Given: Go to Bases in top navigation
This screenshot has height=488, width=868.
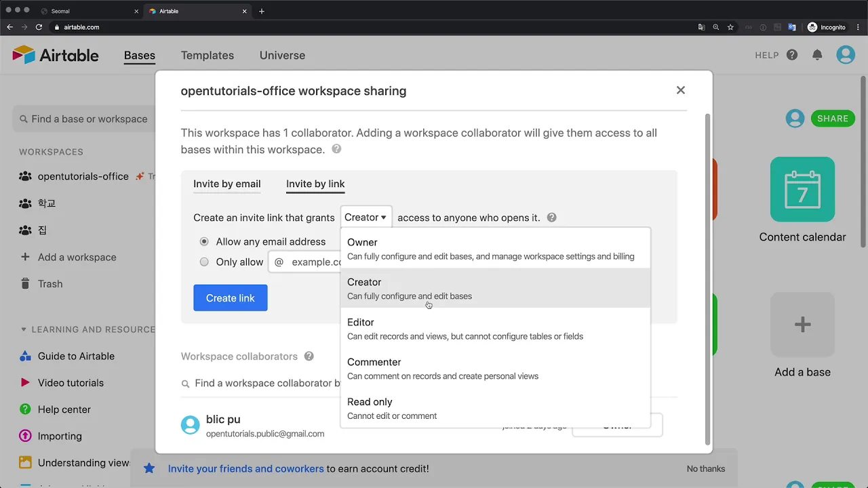Looking at the screenshot, I should (x=140, y=56).
